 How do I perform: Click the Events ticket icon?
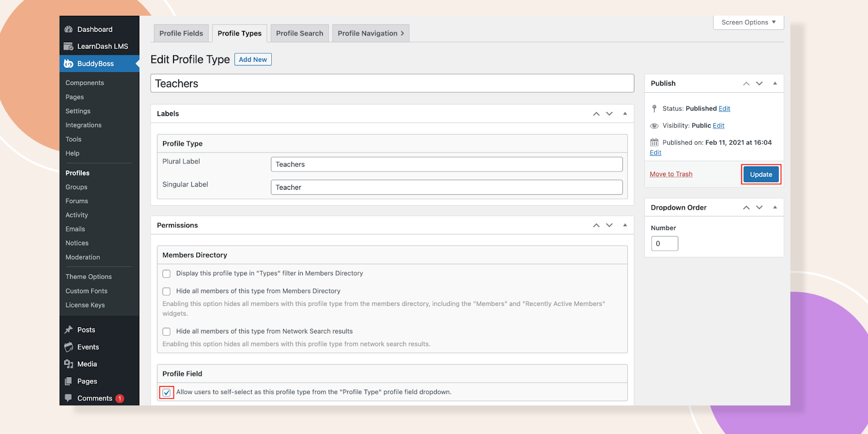[x=68, y=347]
